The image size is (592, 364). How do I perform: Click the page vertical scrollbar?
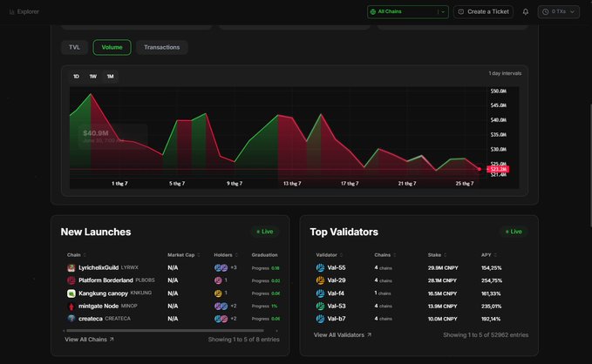point(590,165)
